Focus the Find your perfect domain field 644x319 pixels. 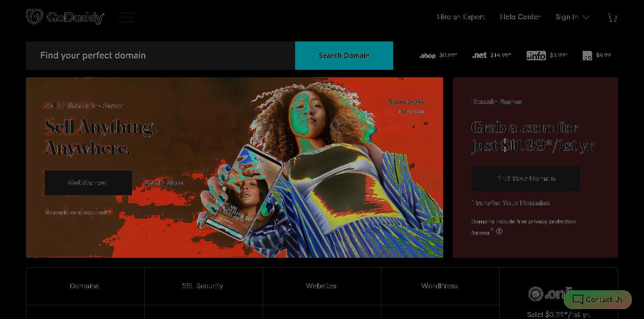[x=160, y=56]
